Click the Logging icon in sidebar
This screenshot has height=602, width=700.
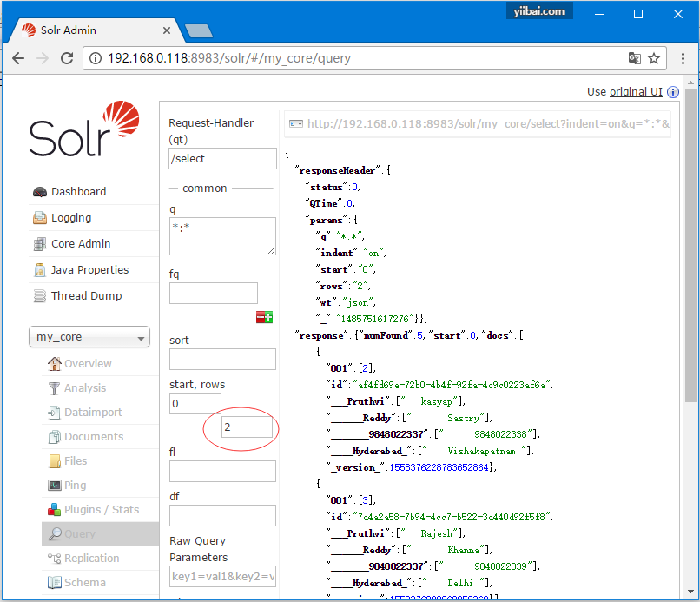pyautogui.click(x=39, y=218)
